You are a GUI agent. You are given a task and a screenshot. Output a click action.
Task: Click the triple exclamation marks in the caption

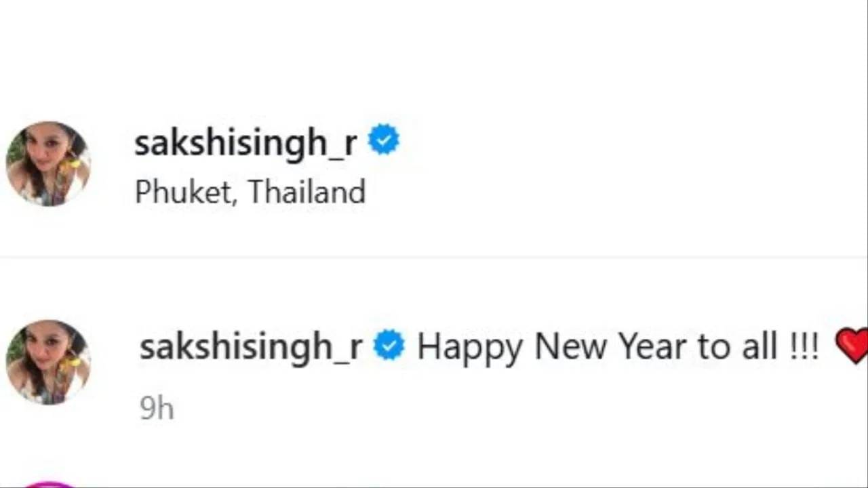805,347
